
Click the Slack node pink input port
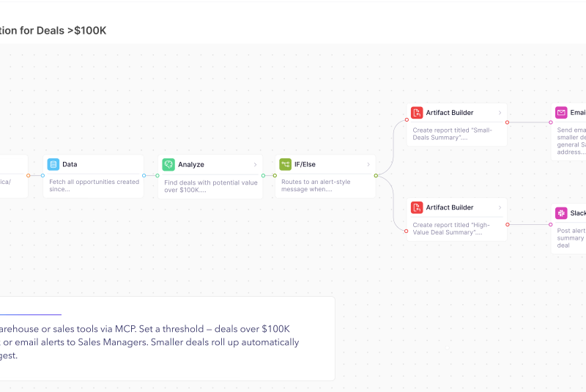click(551, 225)
